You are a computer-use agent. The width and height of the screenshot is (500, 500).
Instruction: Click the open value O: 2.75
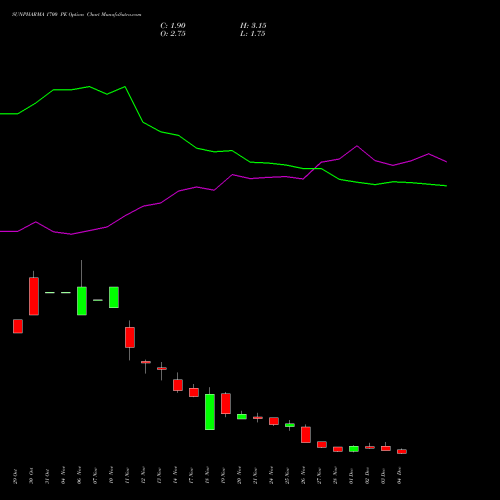tap(173, 34)
